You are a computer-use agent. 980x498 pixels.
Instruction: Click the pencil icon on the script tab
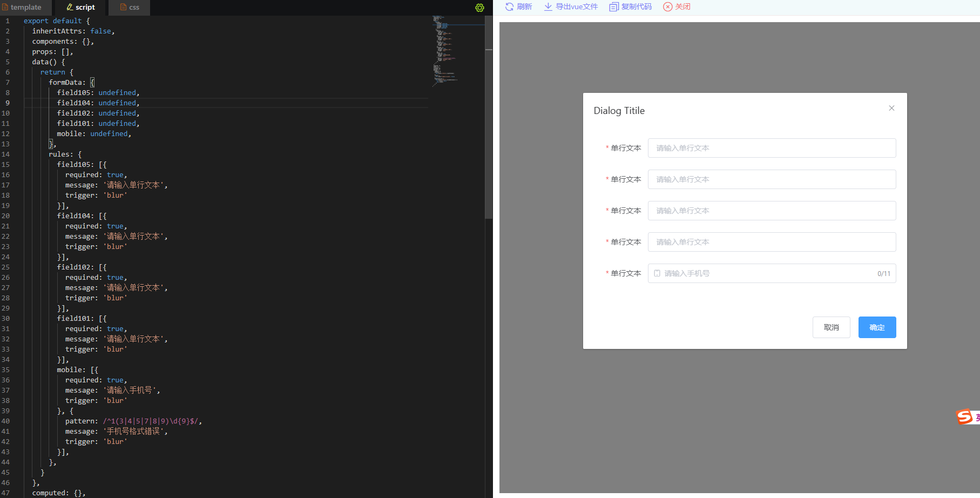(69, 7)
